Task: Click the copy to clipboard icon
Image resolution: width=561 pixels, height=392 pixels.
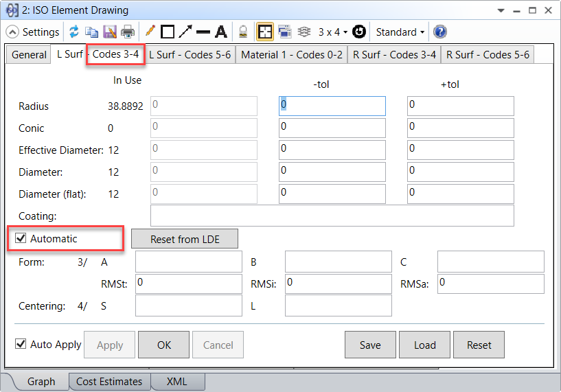Action: [91, 32]
